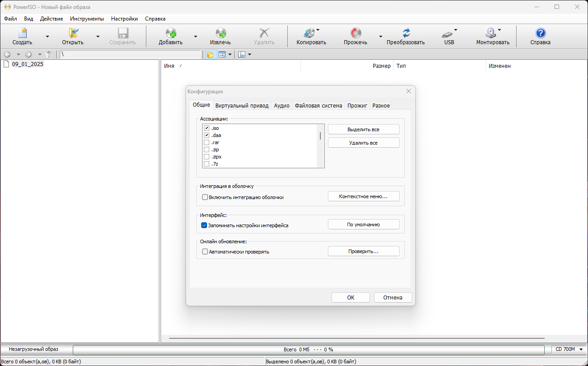The image size is (588, 366).
Task: Open the CD 700M media size dropdown
Action: [568, 349]
